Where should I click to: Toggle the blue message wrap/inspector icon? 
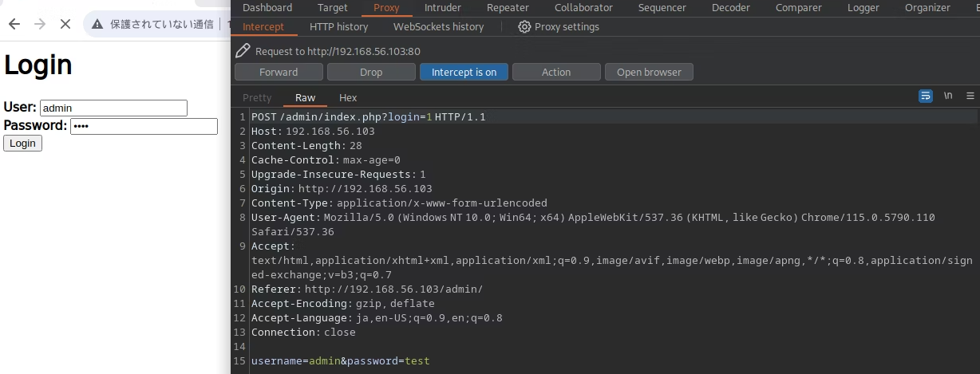pos(926,96)
